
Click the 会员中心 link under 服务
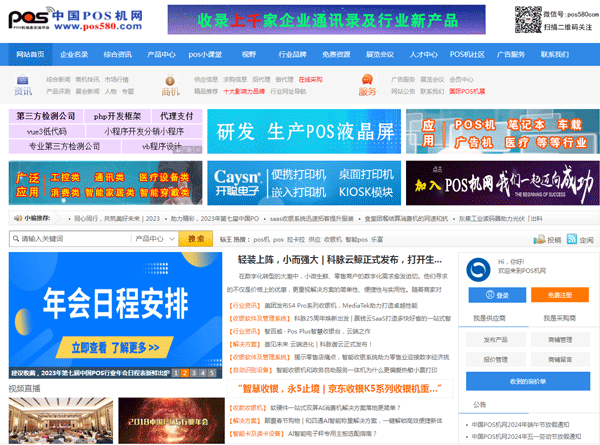[x=461, y=80]
